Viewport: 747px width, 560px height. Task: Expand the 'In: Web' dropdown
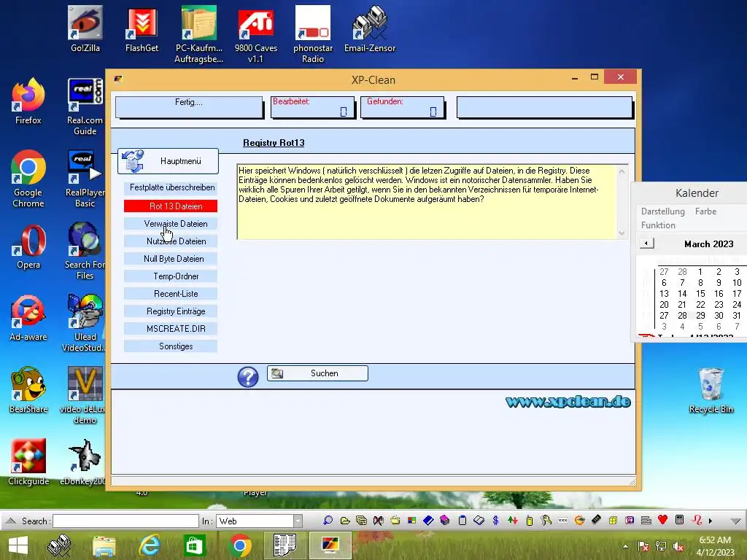pyautogui.click(x=298, y=521)
